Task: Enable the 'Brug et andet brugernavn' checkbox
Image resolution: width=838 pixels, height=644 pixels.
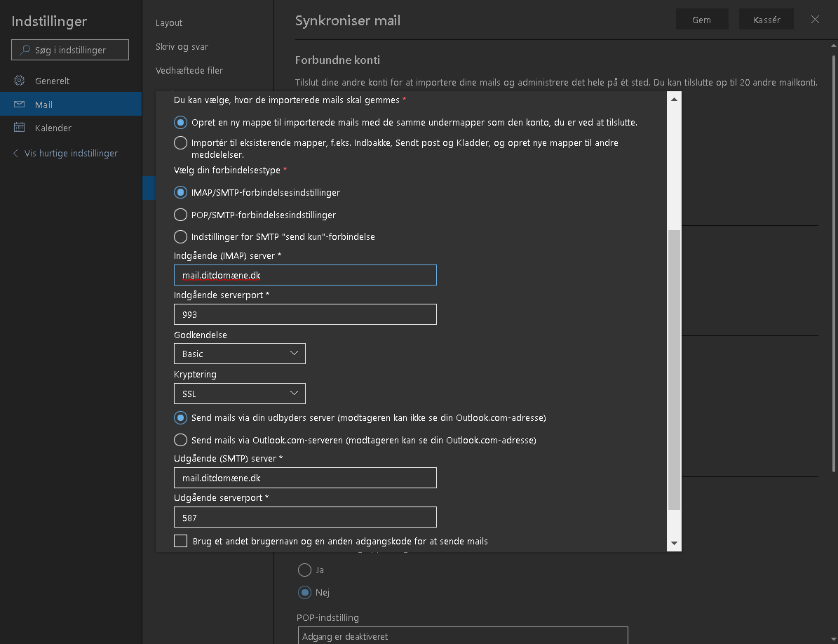Action: coord(181,541)
